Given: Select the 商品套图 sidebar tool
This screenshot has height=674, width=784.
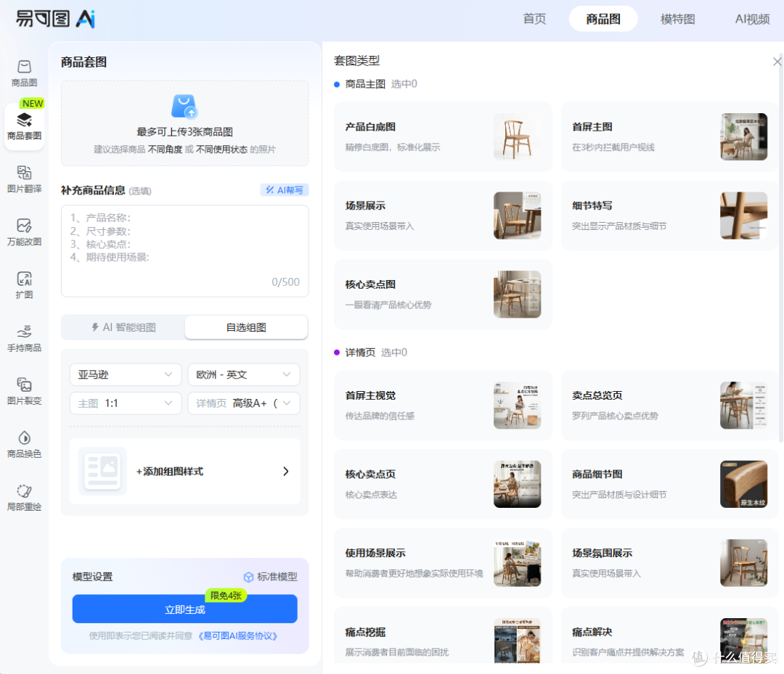Looking at the screenshot, I should pyautogui.click(x=24, y=127).
